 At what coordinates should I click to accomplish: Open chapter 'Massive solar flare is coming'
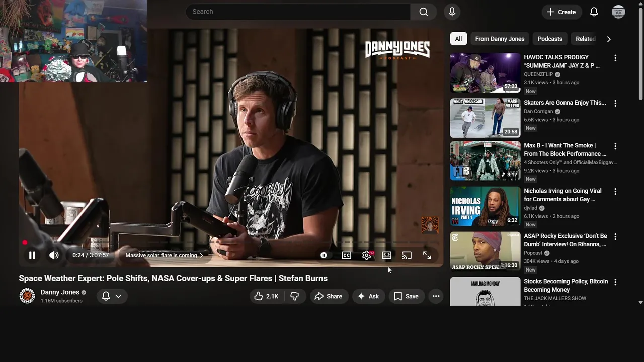point(164,255)
